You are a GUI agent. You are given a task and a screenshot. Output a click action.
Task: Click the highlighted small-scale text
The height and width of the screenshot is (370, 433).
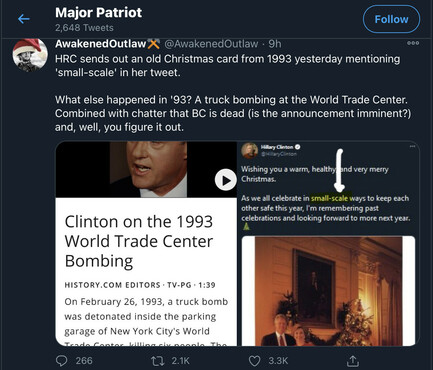pyautogui.click(x=329, y=198)
